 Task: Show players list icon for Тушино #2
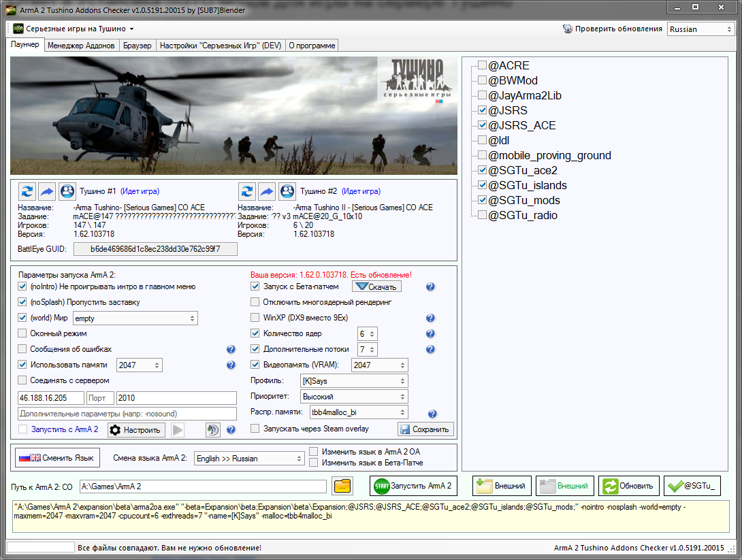coord(287,191)
